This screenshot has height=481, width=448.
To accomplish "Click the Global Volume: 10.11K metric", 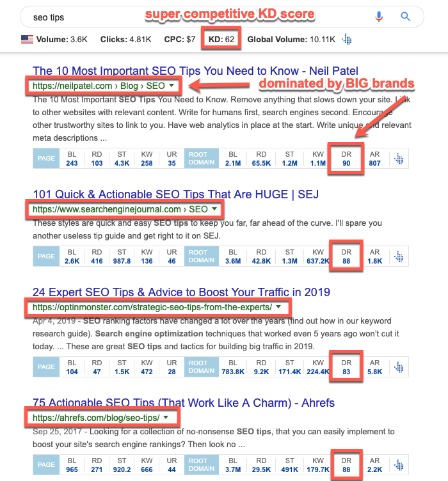I will coord(291,39).
